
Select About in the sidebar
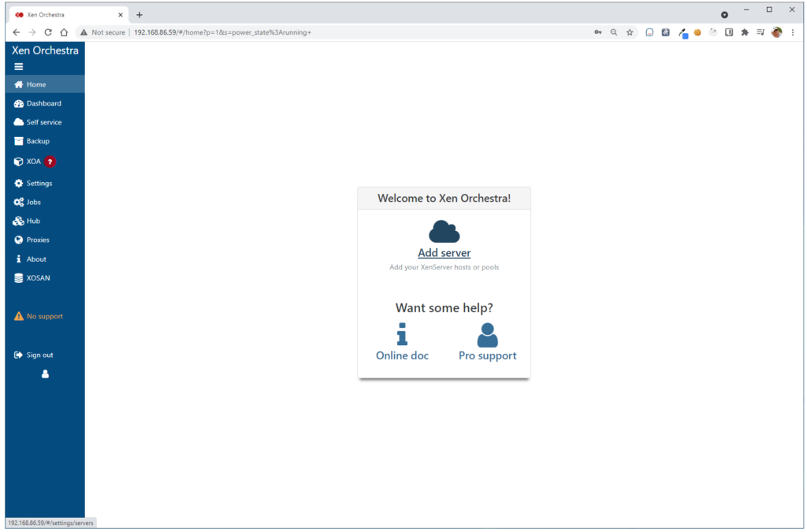[36, 259]
